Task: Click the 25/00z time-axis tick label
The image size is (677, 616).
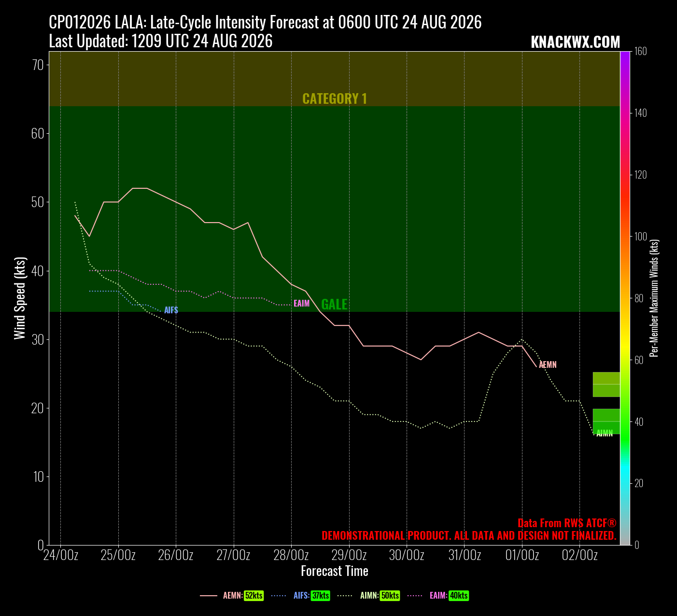Action: (118, 555)
